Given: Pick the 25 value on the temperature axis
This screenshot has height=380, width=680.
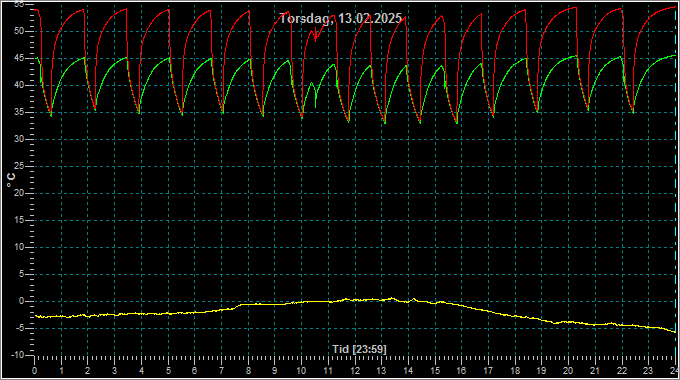Looking at the screenshot, I should (19, 166).
